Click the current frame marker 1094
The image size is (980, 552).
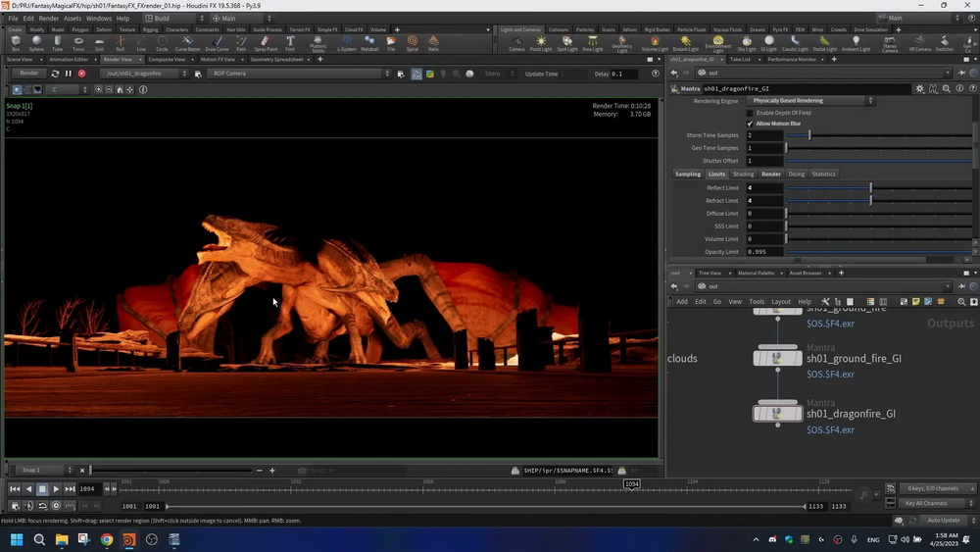coord(632,484)
